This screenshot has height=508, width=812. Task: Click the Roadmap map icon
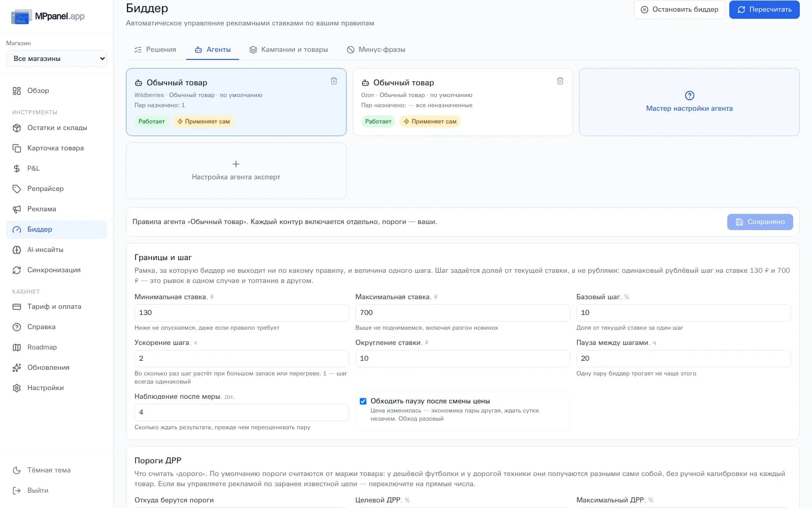[17, 347]
